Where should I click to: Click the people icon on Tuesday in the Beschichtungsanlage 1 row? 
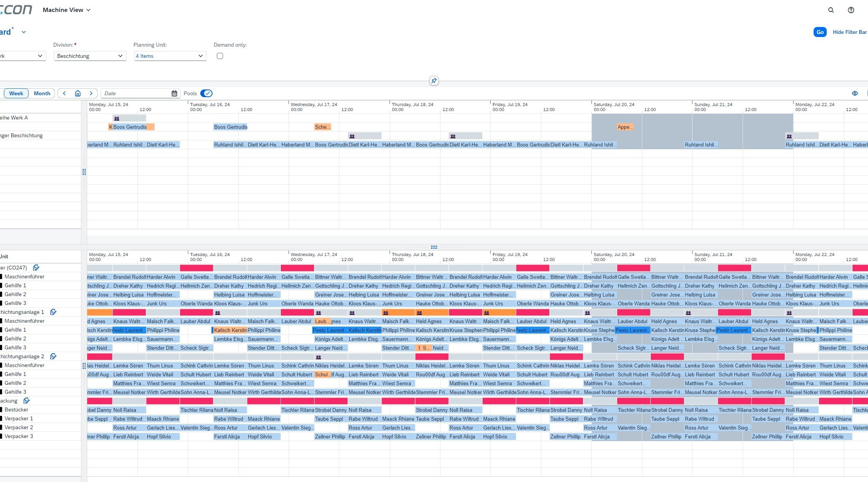218,313
